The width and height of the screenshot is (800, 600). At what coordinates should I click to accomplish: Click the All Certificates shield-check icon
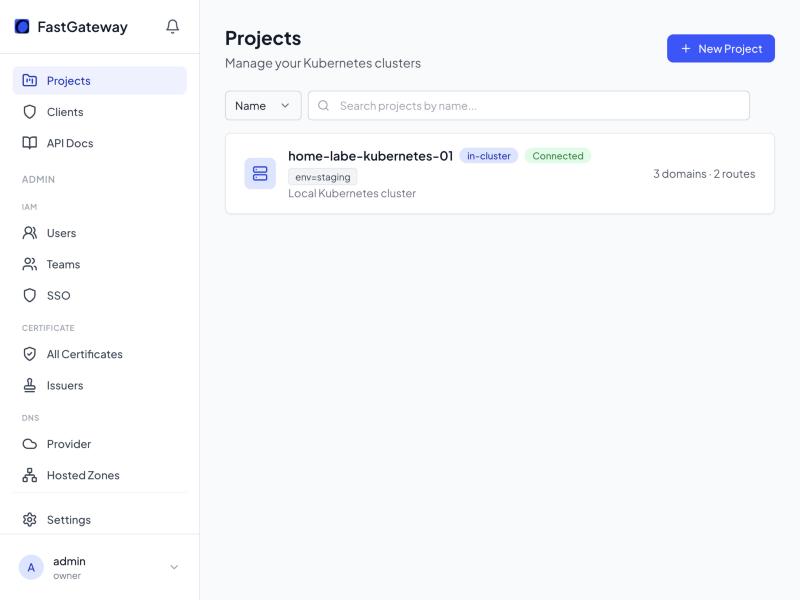[x=30, y=354]
